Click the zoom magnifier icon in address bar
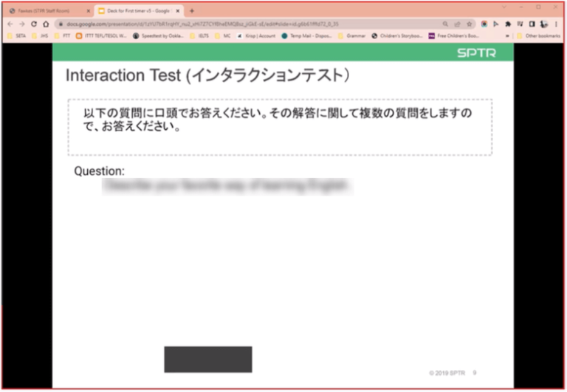This screenshot has width=567, height=392. pyautogui.click(x=445, y=24)
